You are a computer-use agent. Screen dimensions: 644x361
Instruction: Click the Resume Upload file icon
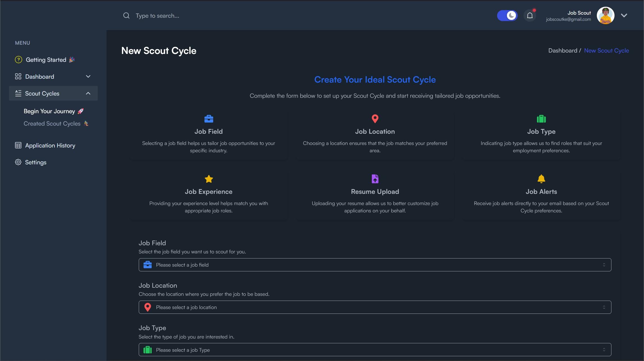pos(375,179)
